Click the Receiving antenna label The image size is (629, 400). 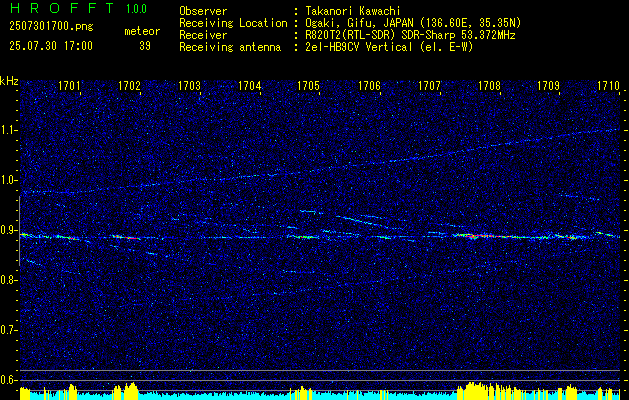[230, 47]
